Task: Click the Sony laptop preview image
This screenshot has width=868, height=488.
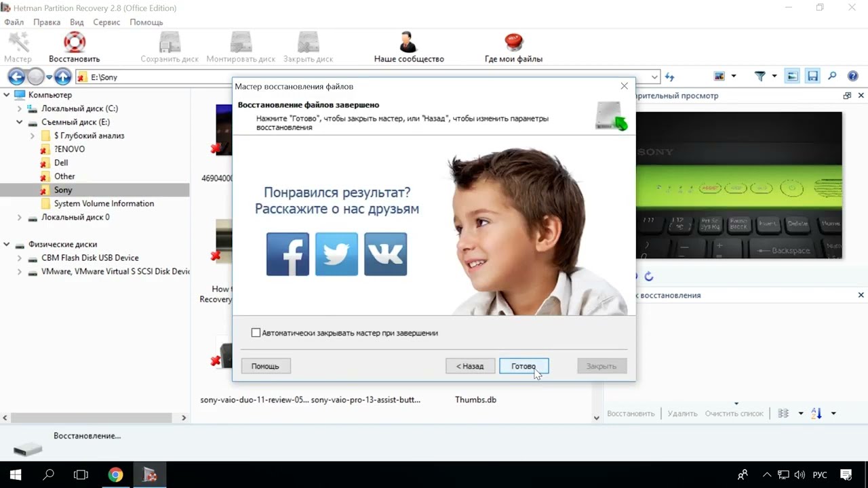Action: tap(738, 185)
